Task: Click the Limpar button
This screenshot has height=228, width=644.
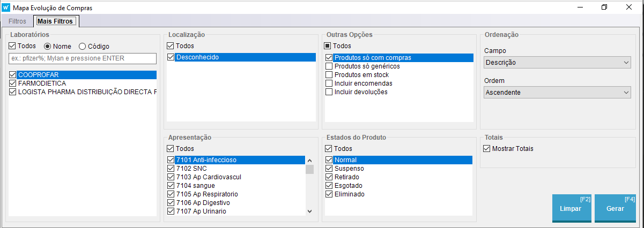Action: pos(571,208)
